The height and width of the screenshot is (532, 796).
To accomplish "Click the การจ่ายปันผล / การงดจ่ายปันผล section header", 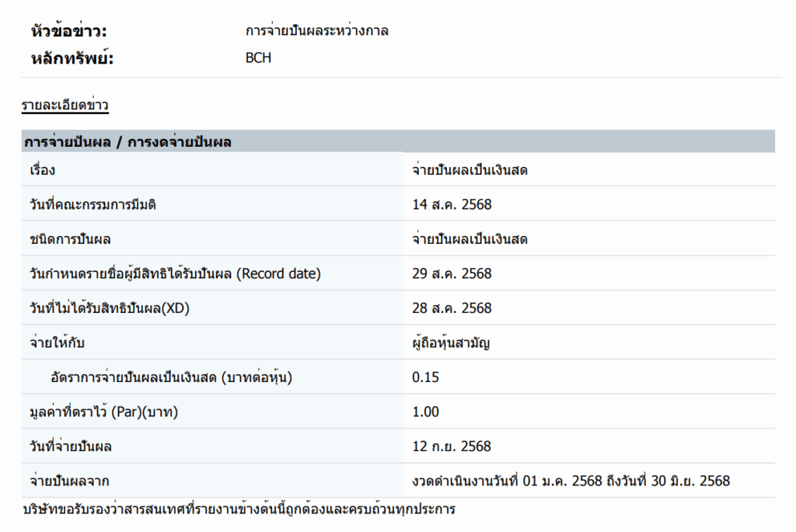I will coord(127,142).
